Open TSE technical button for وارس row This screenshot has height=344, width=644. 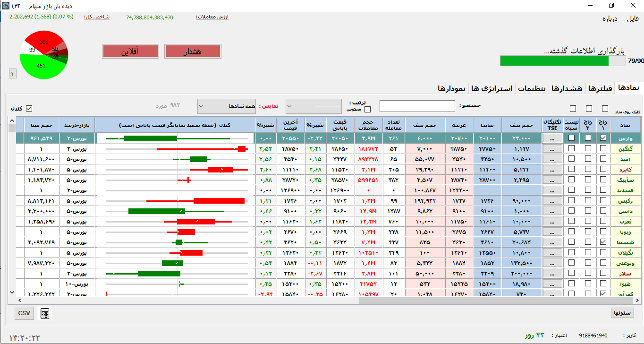pos(552,138)
